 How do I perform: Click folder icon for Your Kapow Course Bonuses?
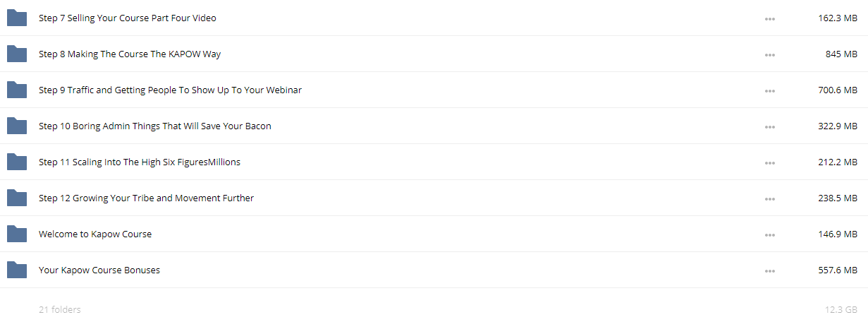(17, 270)
